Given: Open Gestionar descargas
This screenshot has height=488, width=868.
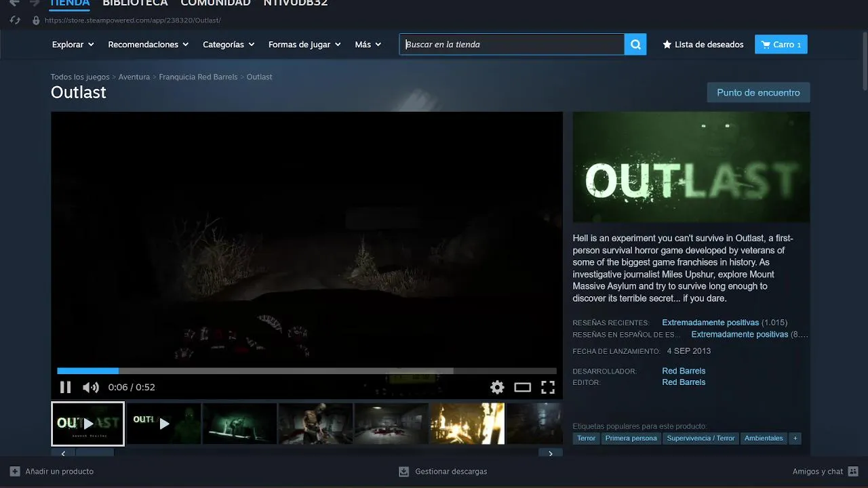Looking at the screenshot, I should click(443, 471).
